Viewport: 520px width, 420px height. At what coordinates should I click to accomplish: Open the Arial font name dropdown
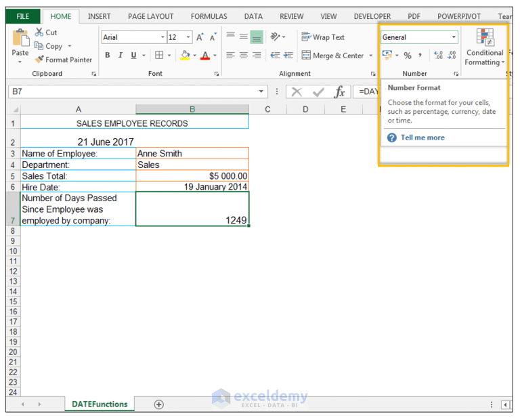point(162,37)
